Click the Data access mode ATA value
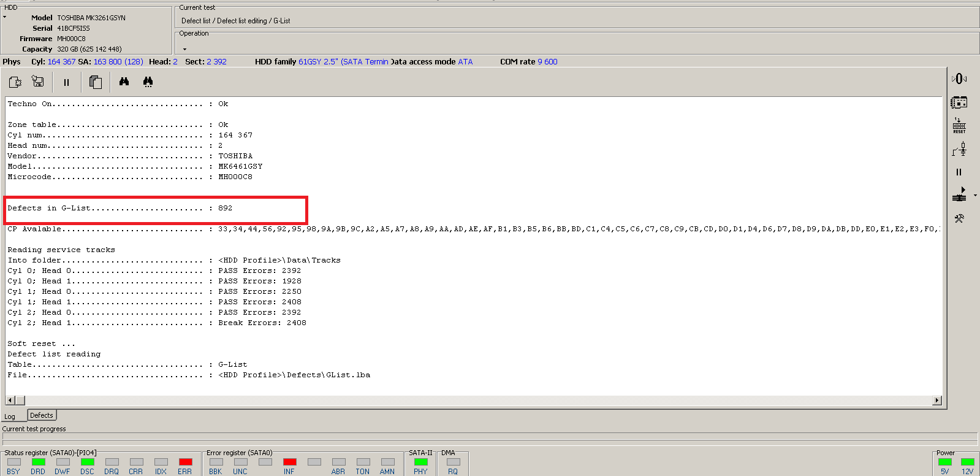The height and width of the screenshot is (476, 980). click(465, 62)
